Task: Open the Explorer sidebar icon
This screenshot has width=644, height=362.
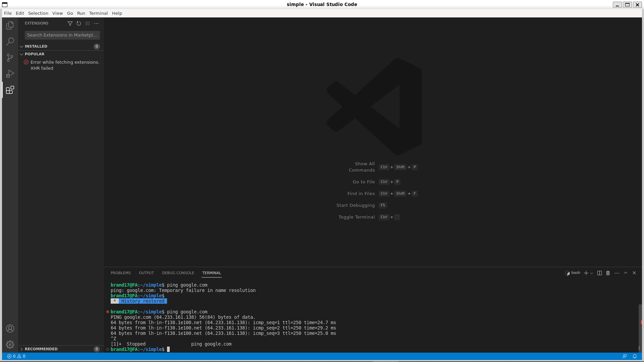Action: coord(10,25)
